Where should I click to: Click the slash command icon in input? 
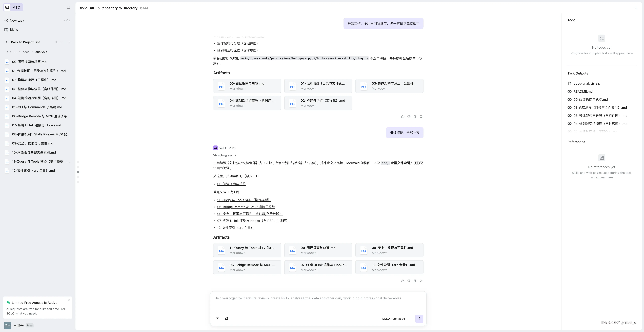coord(217,319)
